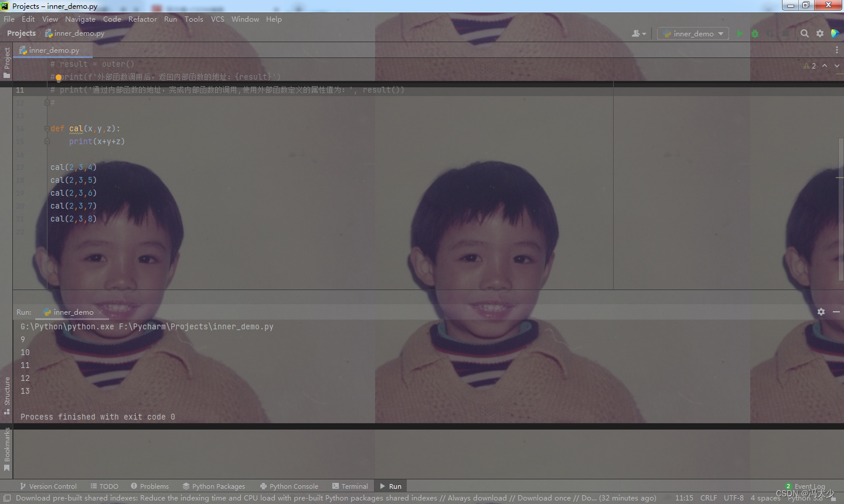Open the Help menu

click(274, 19)
